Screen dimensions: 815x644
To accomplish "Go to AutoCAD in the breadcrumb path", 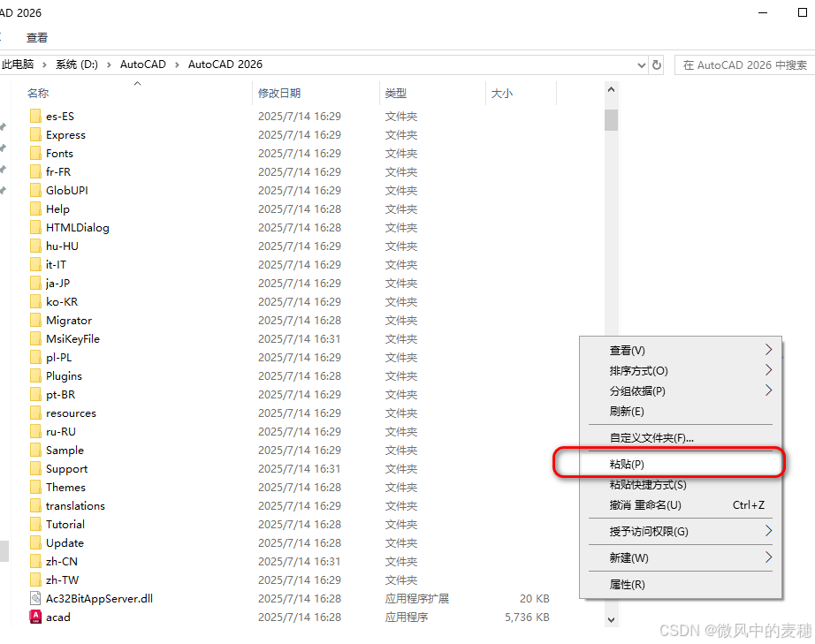I will (x=143, y=64).
